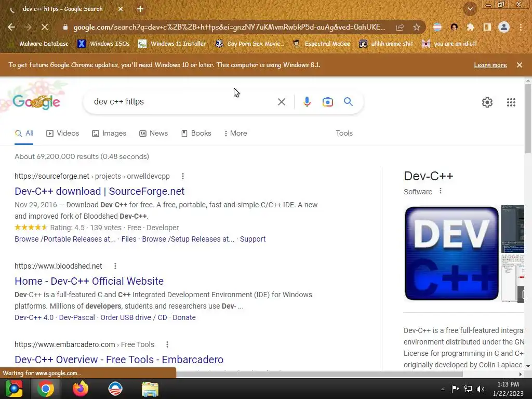Open knowledge panel options next to Software
This screenshot has height=399, width=532.
tap(441, 191)
